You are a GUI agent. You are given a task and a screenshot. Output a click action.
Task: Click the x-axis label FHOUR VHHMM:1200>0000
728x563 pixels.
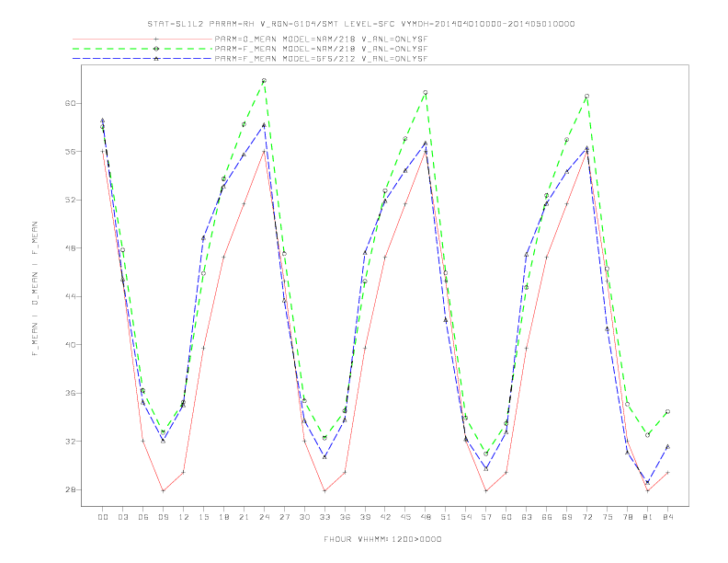382,539
